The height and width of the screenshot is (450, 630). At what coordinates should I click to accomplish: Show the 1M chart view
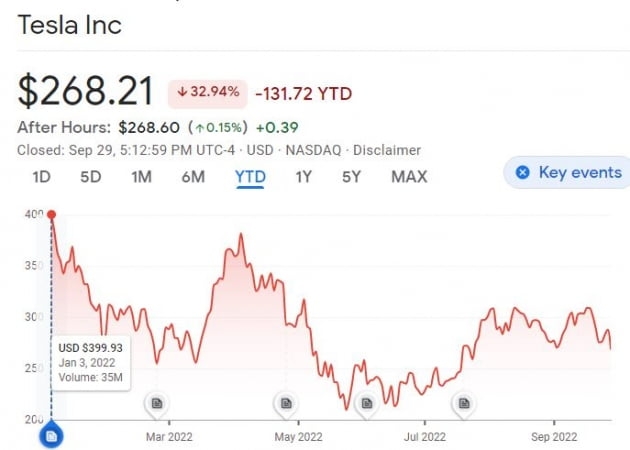point(141,177)
